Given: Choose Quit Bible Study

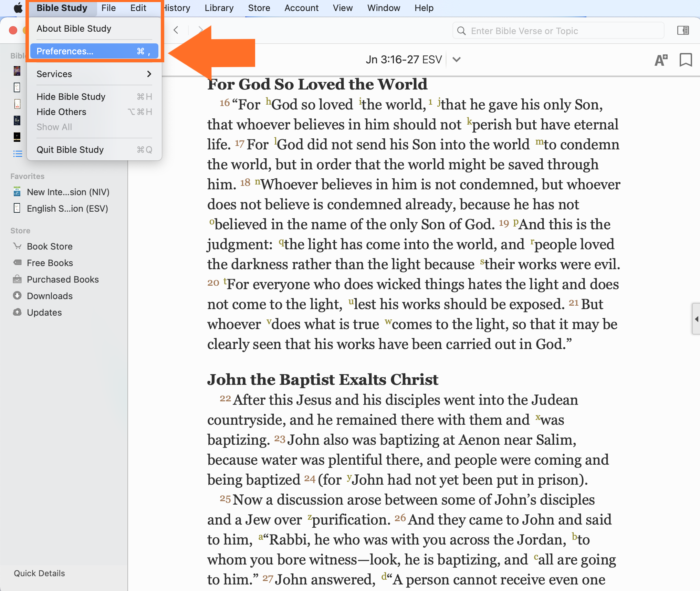Looking at the screenshot, I should (x=94, y=150).
